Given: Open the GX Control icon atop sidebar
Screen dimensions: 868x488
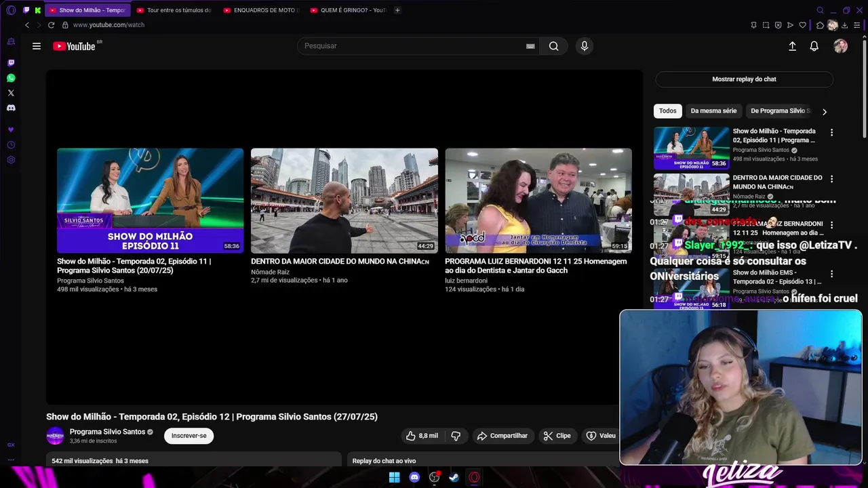Looking at the screenshot, I should [x=11, y=41].
